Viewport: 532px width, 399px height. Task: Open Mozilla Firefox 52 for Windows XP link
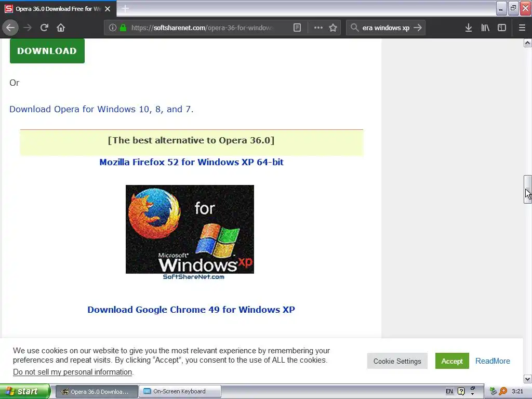click(191, 162)
